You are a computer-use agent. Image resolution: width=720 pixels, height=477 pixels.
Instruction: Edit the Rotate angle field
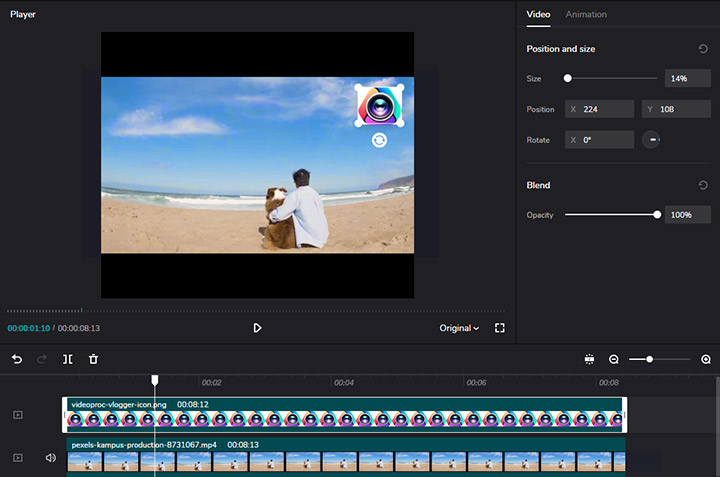599,140
